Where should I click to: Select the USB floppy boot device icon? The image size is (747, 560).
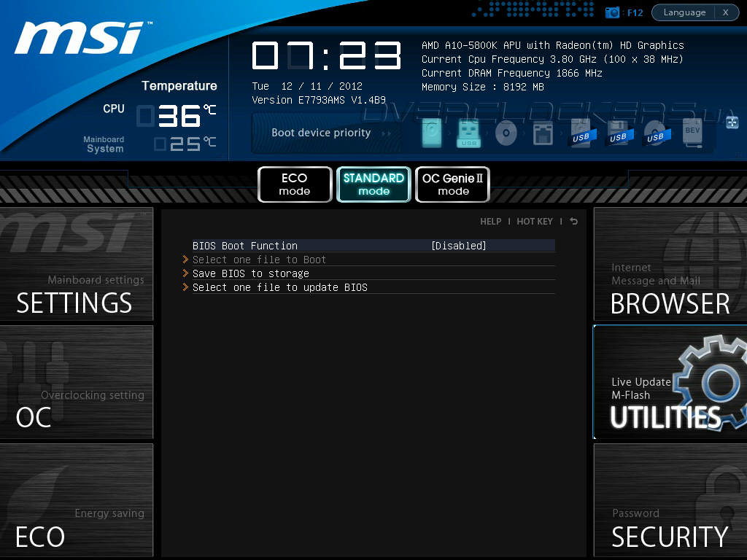(619, 133)
